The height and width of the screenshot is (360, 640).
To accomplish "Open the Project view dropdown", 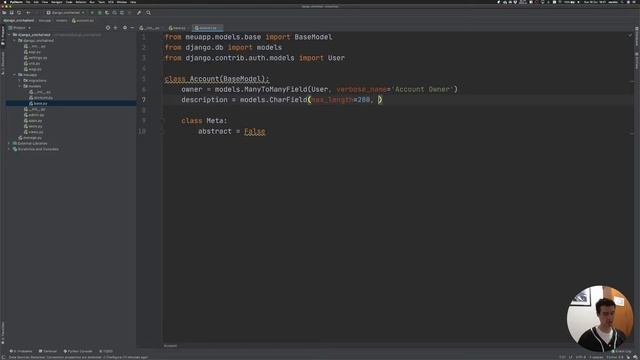I will [x=20, y=28].
